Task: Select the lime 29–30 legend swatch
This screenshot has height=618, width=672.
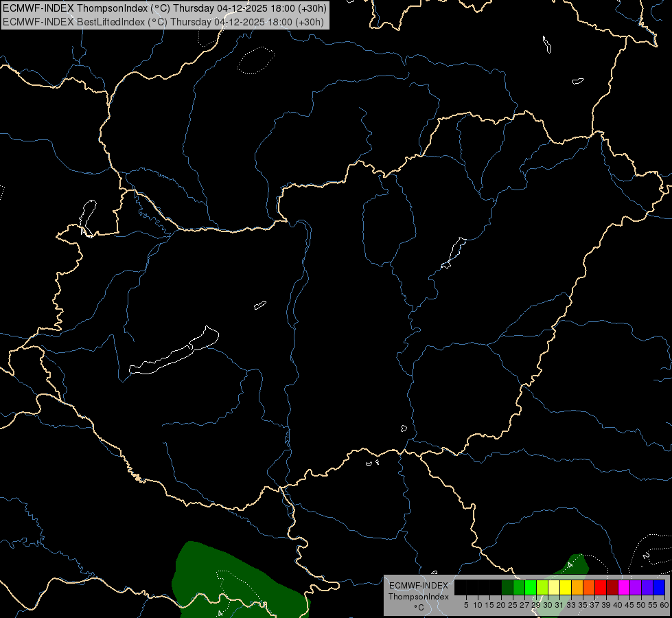Action: click(542, 588)
